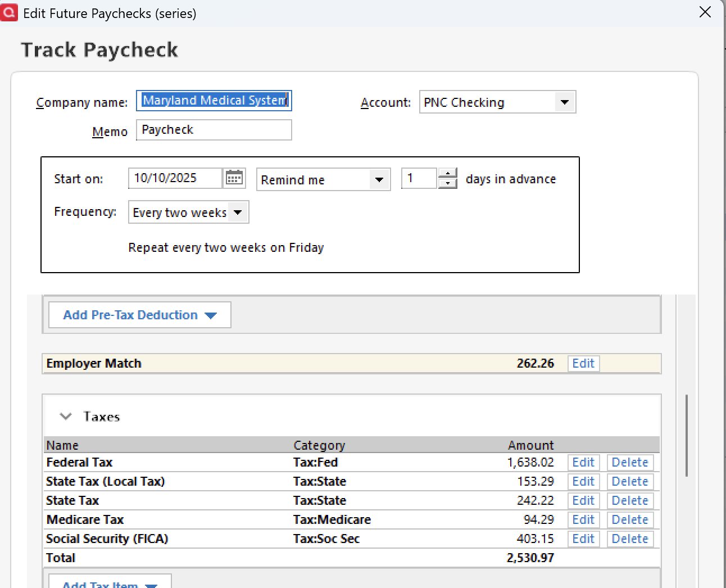Screen dimensions: 726x588
Task: Click the Repeat every two weeks on Friday text
Action: coord(226,248)
